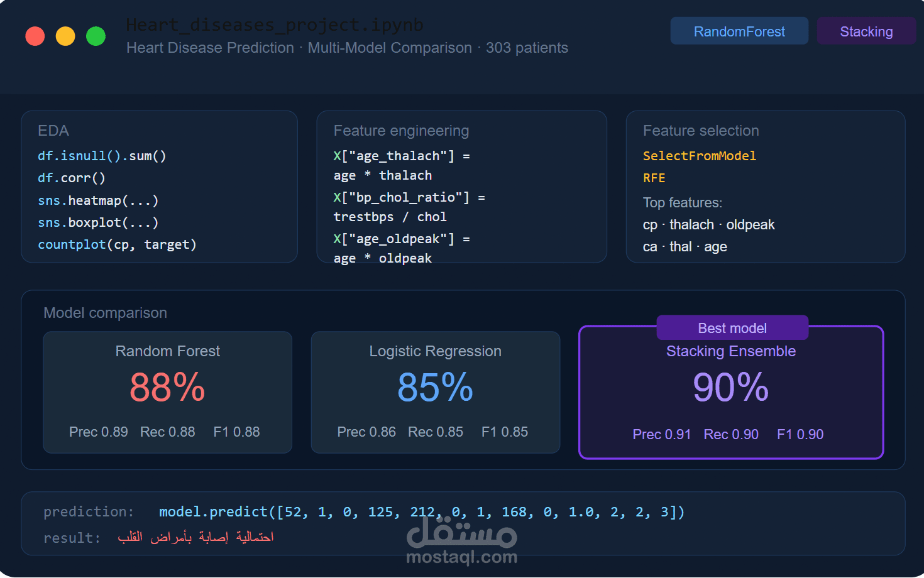This screenshot has width=924, height=578.
Task: Click Rec 0.88 in Random Forest card
Action: [168, 432]
